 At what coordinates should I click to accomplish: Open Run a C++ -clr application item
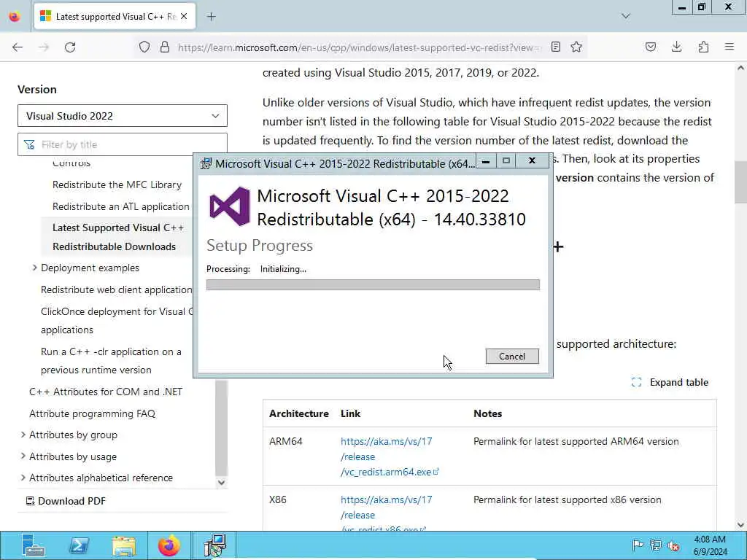click(x=111, y=360)
